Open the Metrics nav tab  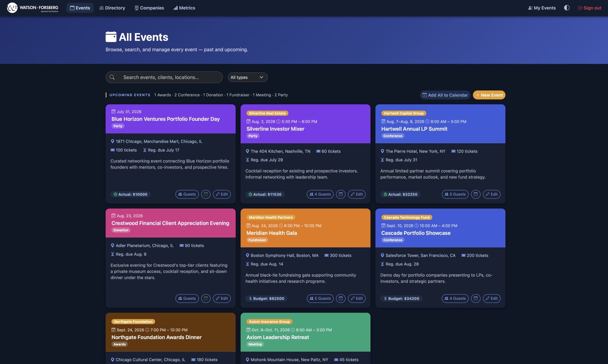[184, 8]
